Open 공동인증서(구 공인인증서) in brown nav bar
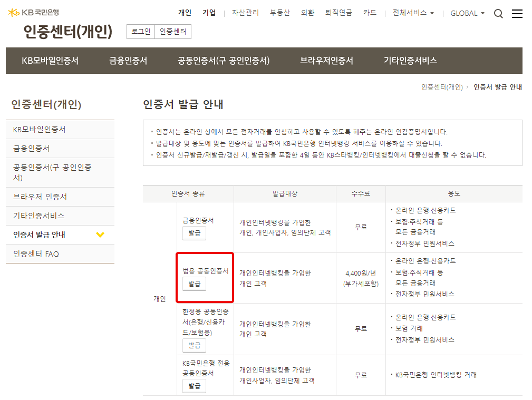This screenshot has width=532, height=400. 224,61
